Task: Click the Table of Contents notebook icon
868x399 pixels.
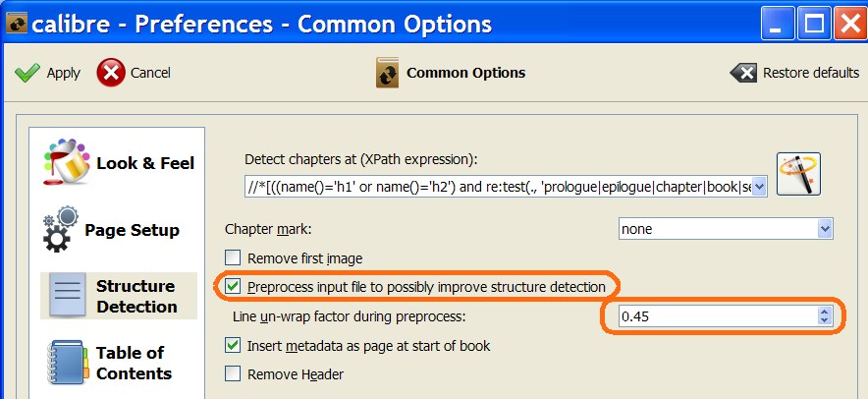Action: tap(67, 363)
